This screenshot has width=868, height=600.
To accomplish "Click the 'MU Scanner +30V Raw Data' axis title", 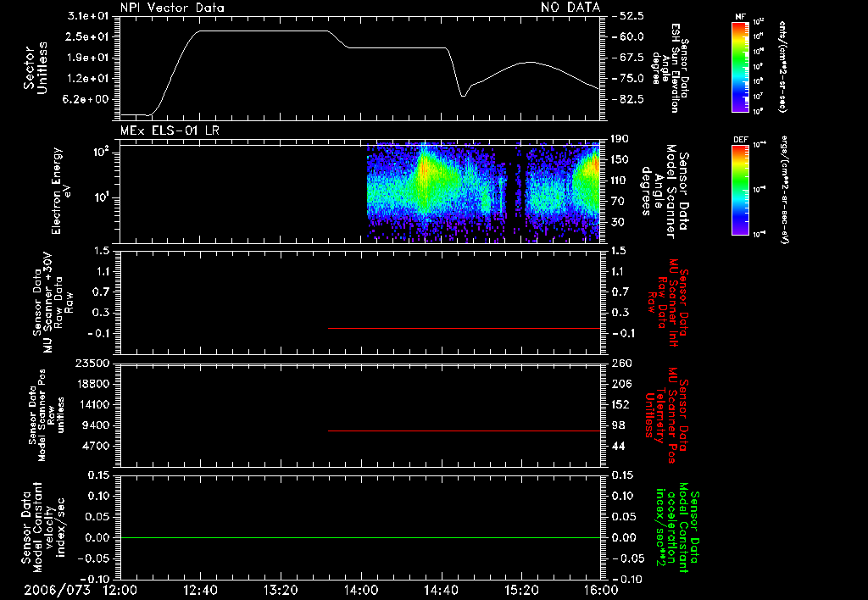I will 53,303.
